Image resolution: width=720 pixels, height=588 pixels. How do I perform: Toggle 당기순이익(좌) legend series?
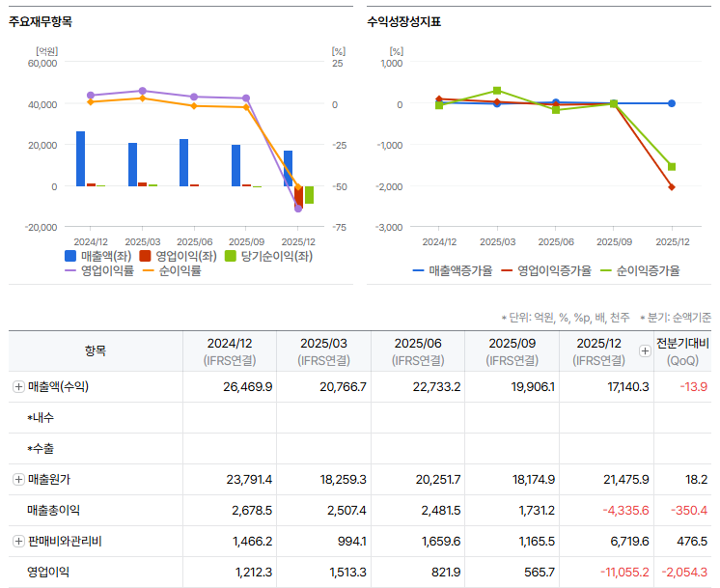point(268,256)
